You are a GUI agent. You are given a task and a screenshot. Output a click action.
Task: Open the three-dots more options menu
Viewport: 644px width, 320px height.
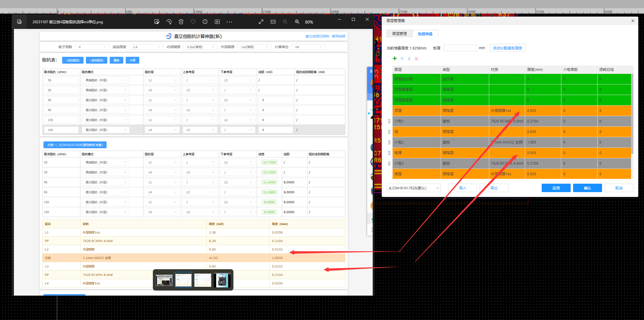pyautogui.click(x=229, y=22)
